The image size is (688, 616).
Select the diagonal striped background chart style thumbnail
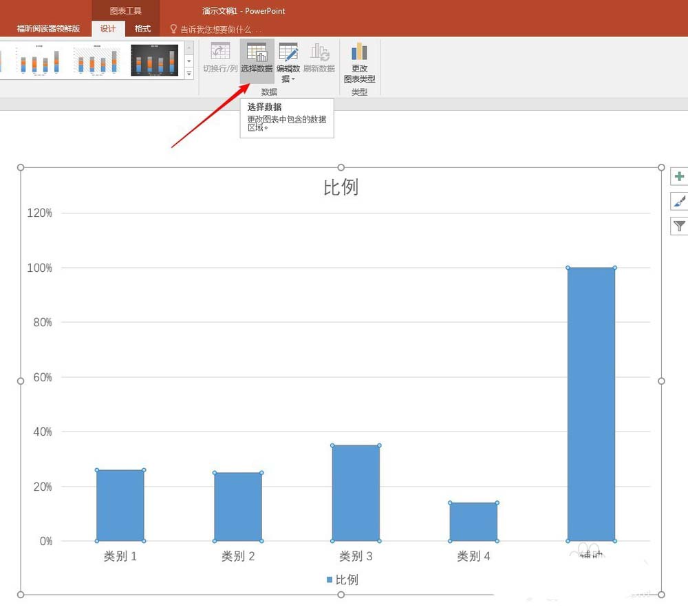(x=97, y=60)
